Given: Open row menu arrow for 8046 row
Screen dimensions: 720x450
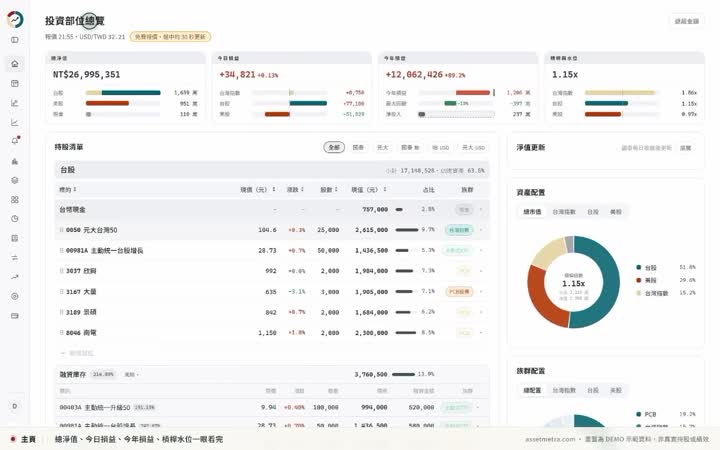Looking at the screenshot, I should 481,332.
